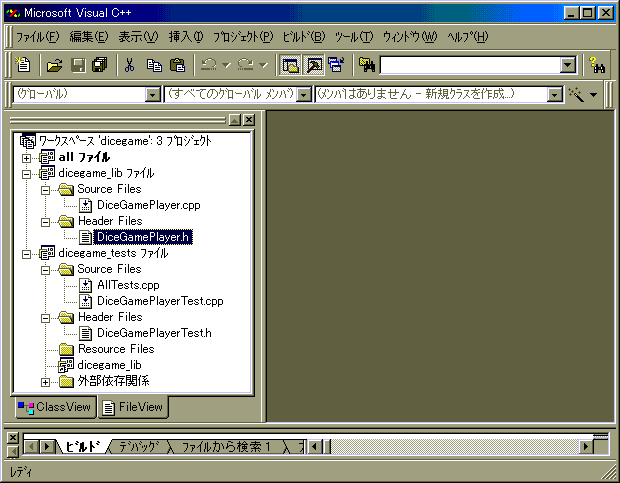The height and width of the screenshot is (483, 620).
Task: Click the 'all ファイル' project icon
Action: click(x=47, y=157)
